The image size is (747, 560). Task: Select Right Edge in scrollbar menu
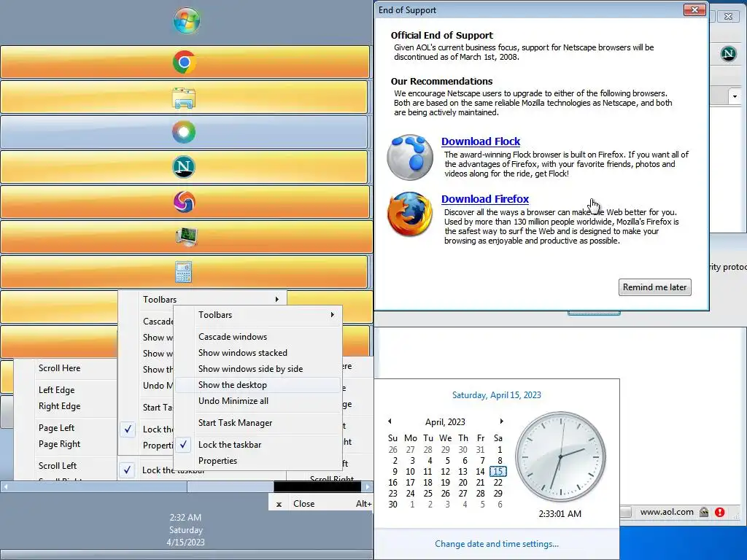pos(66,406)
